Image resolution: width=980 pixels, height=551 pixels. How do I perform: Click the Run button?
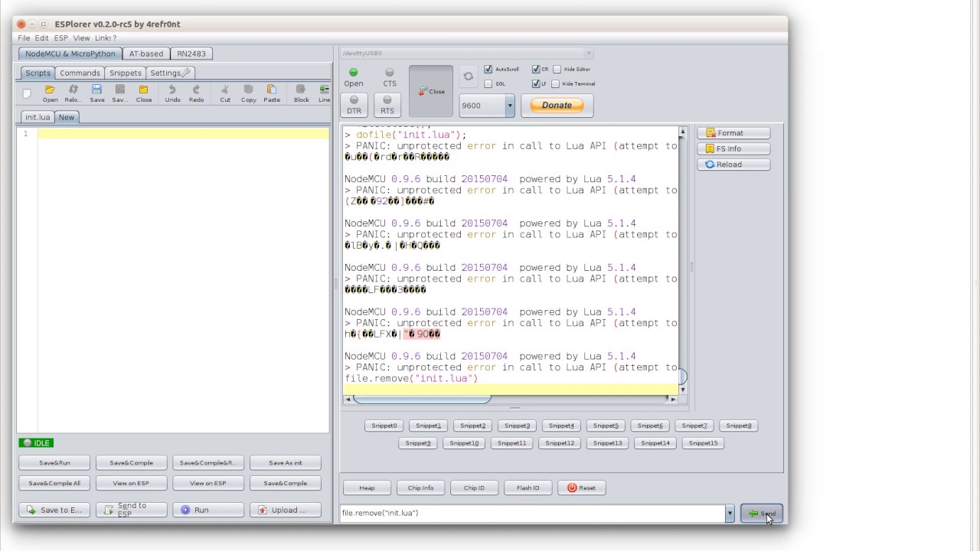point(208,510)
